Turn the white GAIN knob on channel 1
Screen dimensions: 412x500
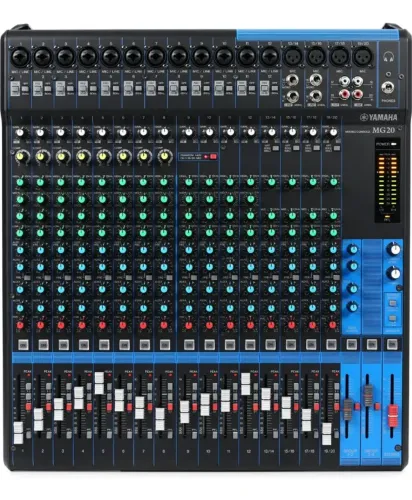[20, 132]
